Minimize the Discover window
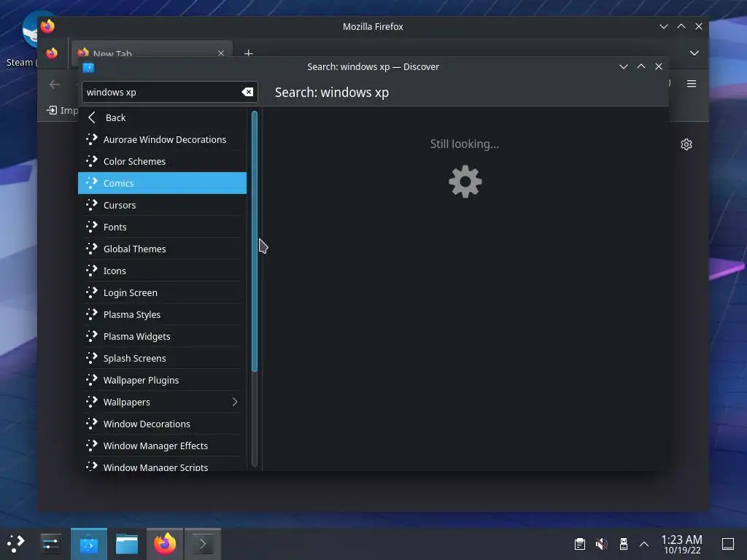Image resolution: width=747 pixels, height=560 pixels. tap(624, 66)
